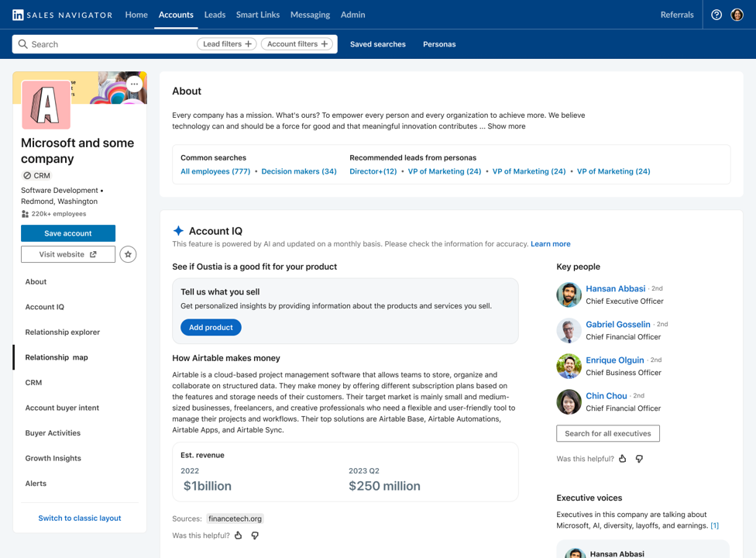The image size is (756, 558).
Task: Click the Account IQ sparkle icon
Action: (x=178, y=230)
